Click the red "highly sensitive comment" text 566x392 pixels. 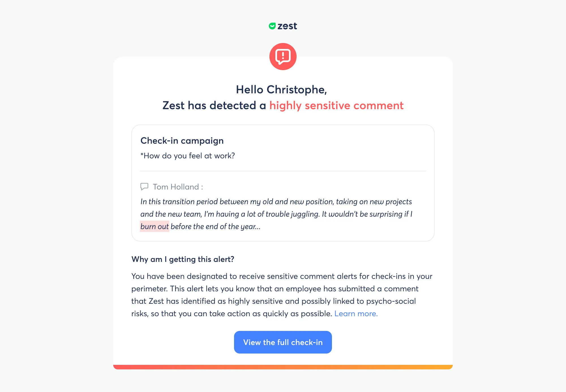tap(336, 105)
